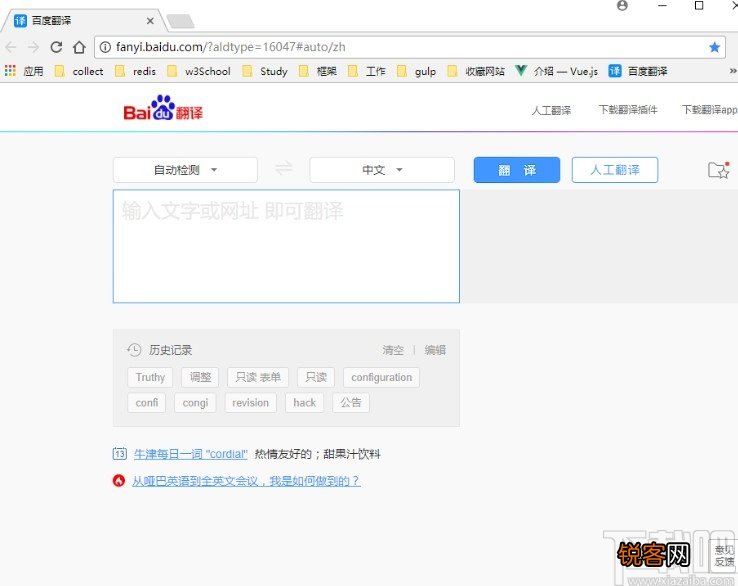Viewport: 738px width, 586px height.
Task: Open the 工作 bookmark folder
Action: (x=367, y=71)
